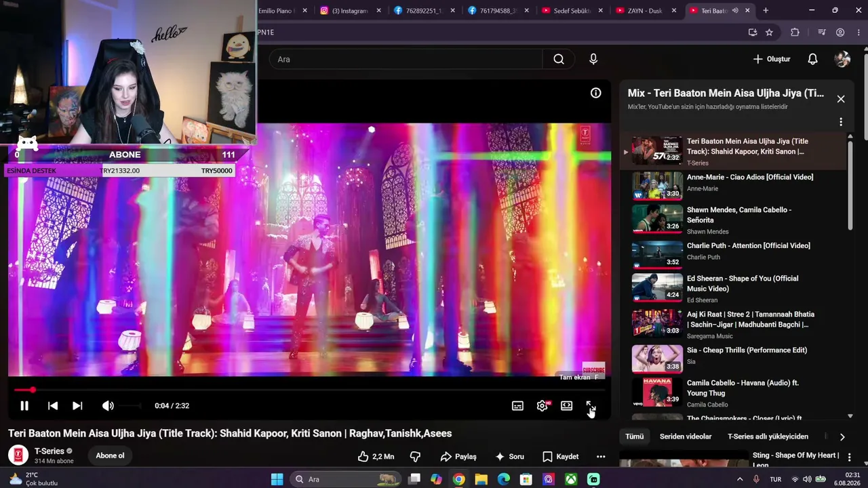Pause the video with the pause button
Viewport: 868px width, 488px height.
click(x=24, y=406)
